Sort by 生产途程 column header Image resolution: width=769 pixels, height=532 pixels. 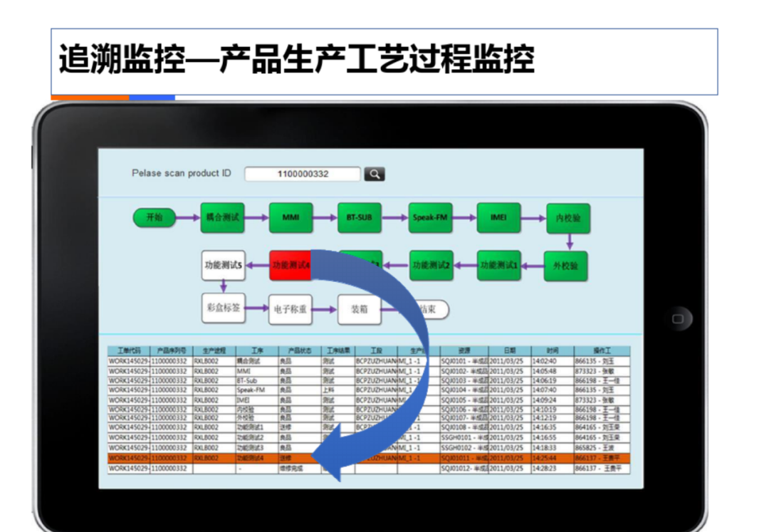214,350
